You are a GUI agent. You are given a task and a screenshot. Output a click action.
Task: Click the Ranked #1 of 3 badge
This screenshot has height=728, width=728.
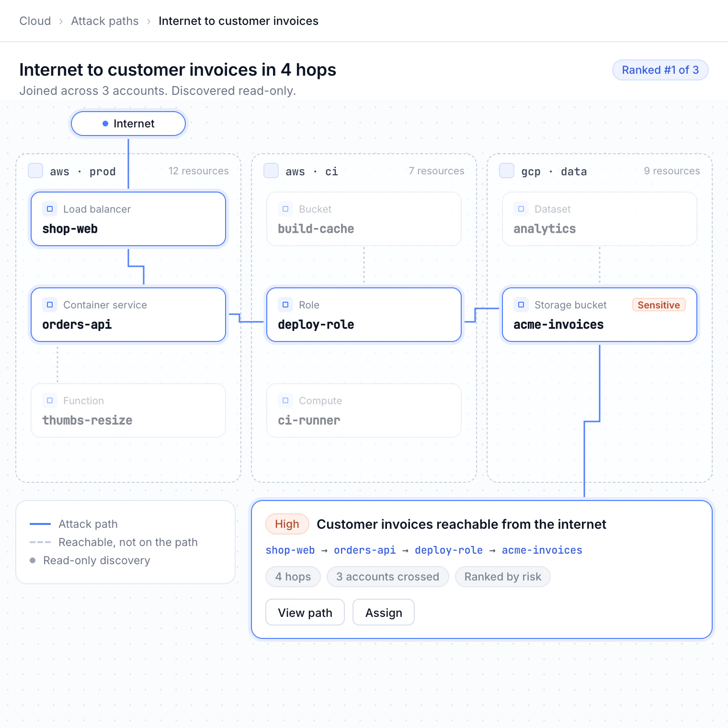[660, 70]
